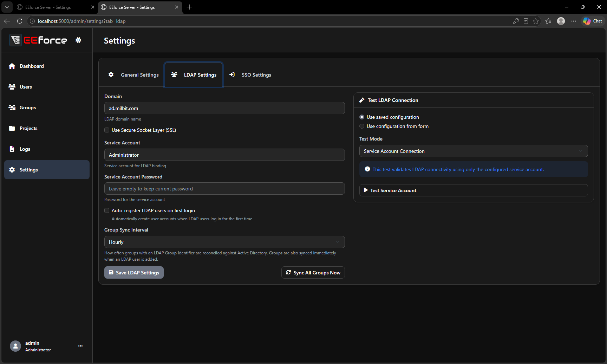Screen dimensions: 607x364
Task: Switch to SSO Settings tab
Action: [x=250, y=75]
